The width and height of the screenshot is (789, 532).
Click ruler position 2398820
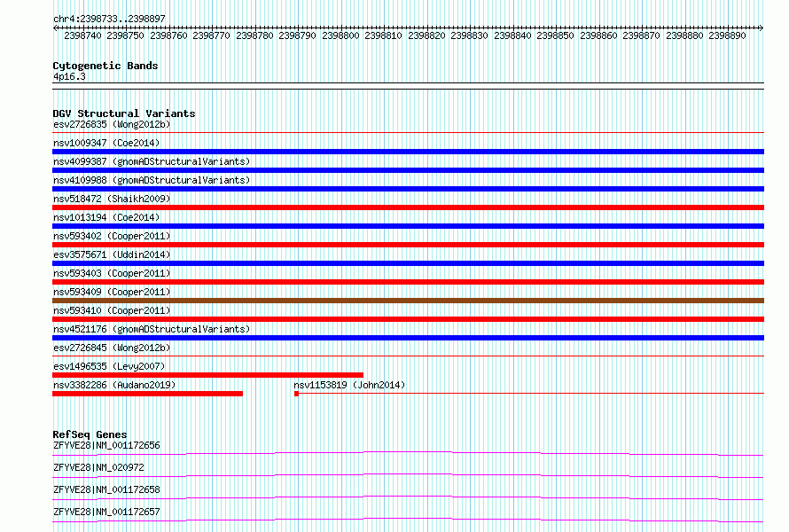(426, 35)
